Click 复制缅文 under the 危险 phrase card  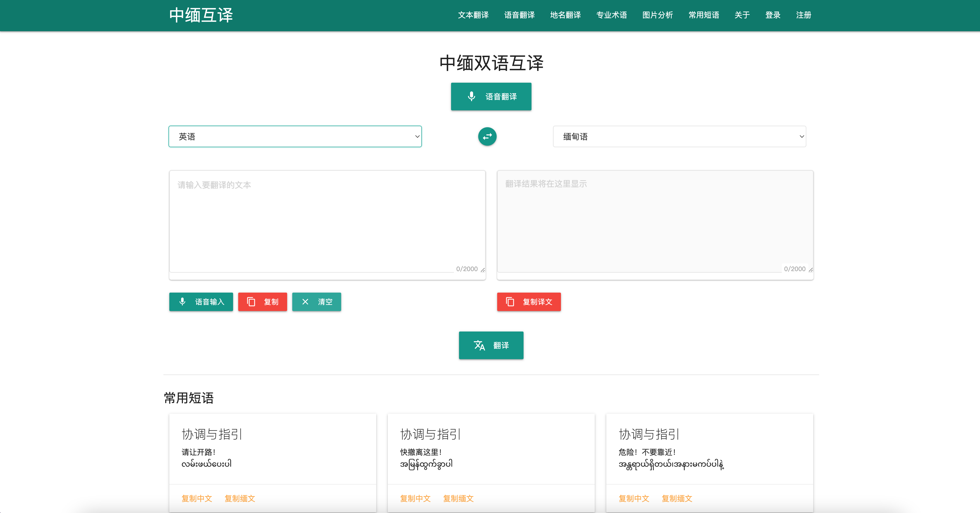tap(677, 499)
